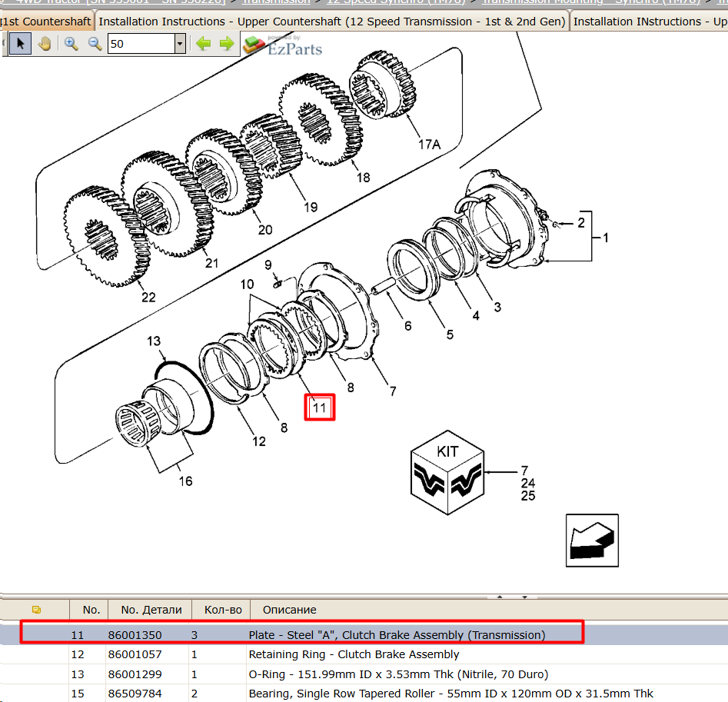Viewport: 728px width, 702px height.
Task: Sort by No. Детали column header
Action: pos(151,610)
